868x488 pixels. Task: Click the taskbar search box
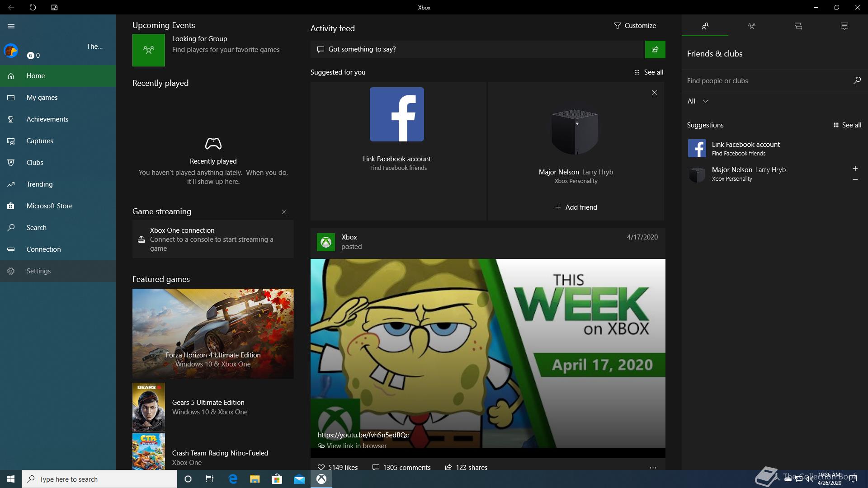99,479
